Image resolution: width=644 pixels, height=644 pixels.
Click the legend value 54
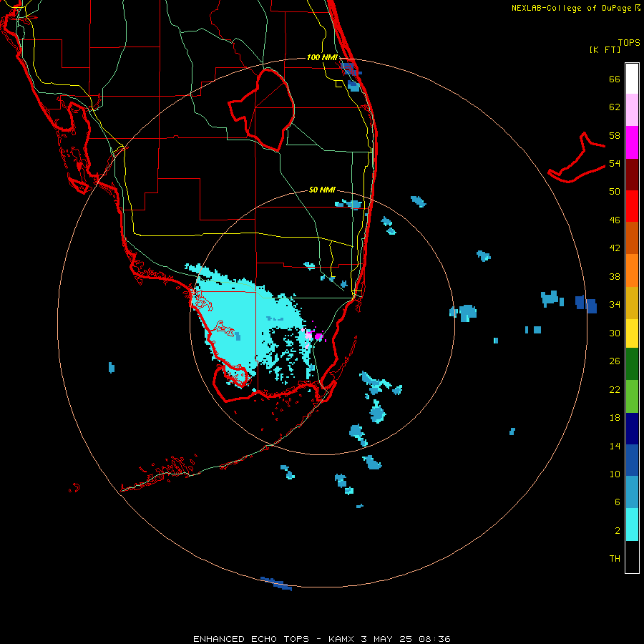coord(615,163)
